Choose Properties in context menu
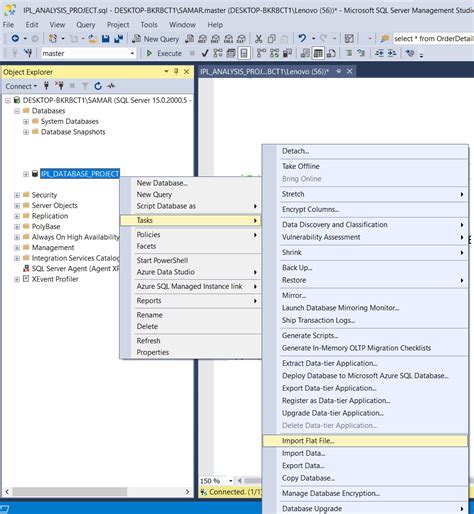Viewport: 474px width, 514px height. click(x=190, y=352)
